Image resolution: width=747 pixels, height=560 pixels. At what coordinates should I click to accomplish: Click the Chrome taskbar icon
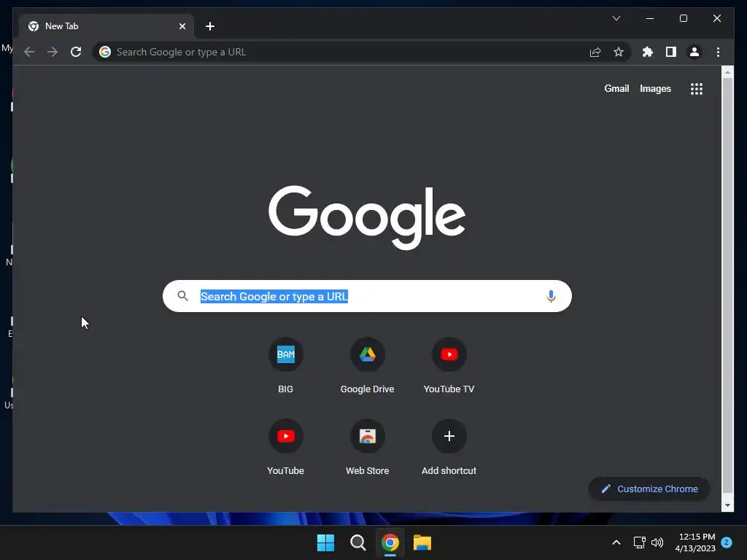(390, 542)
